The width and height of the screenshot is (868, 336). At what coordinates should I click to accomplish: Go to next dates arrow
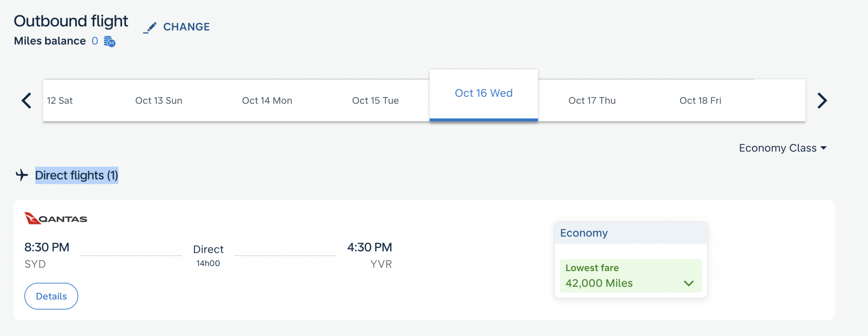(822, 100)
